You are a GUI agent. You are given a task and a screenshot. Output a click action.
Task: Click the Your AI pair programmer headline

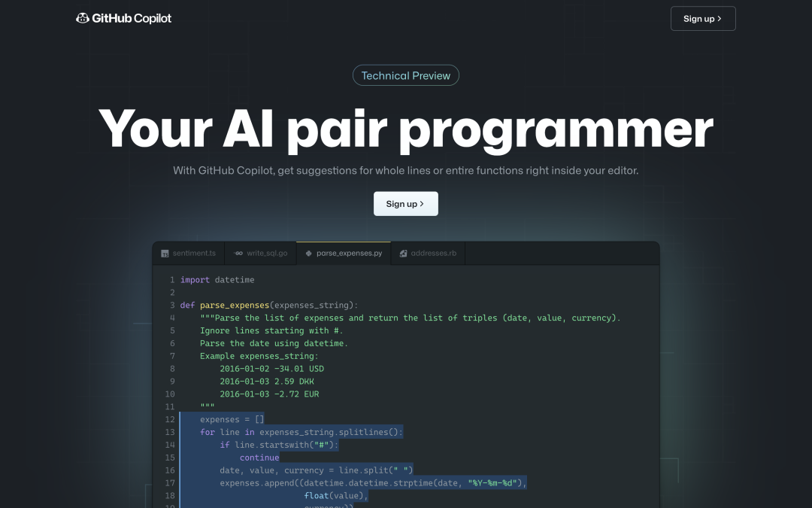point(406,129)
